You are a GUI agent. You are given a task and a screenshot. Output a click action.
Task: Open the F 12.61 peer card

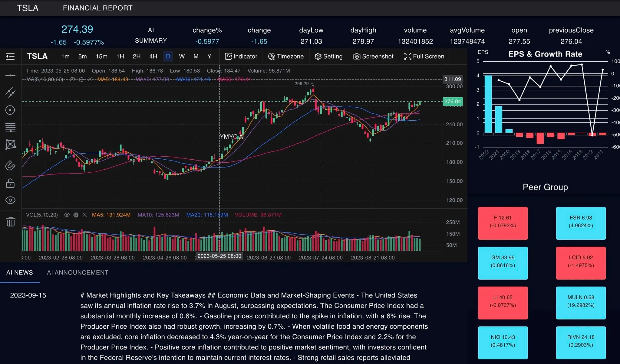(x=503, y=223)
